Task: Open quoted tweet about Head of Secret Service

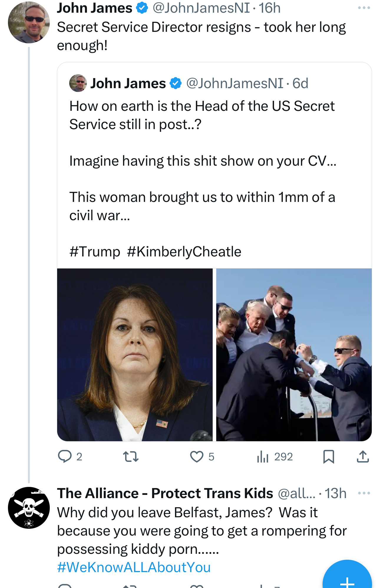Action: click(202, 161)
